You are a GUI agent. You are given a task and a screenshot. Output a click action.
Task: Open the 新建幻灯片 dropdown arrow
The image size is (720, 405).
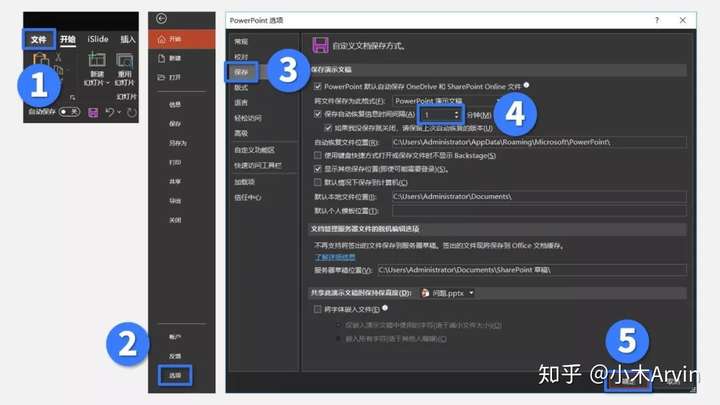coord(108,83)
